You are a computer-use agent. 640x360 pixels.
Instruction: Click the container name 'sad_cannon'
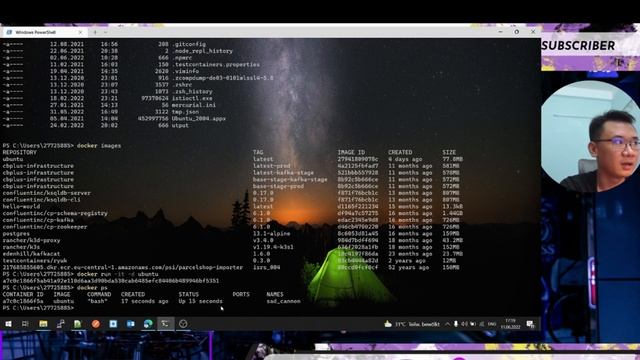(x=283, y=301)
